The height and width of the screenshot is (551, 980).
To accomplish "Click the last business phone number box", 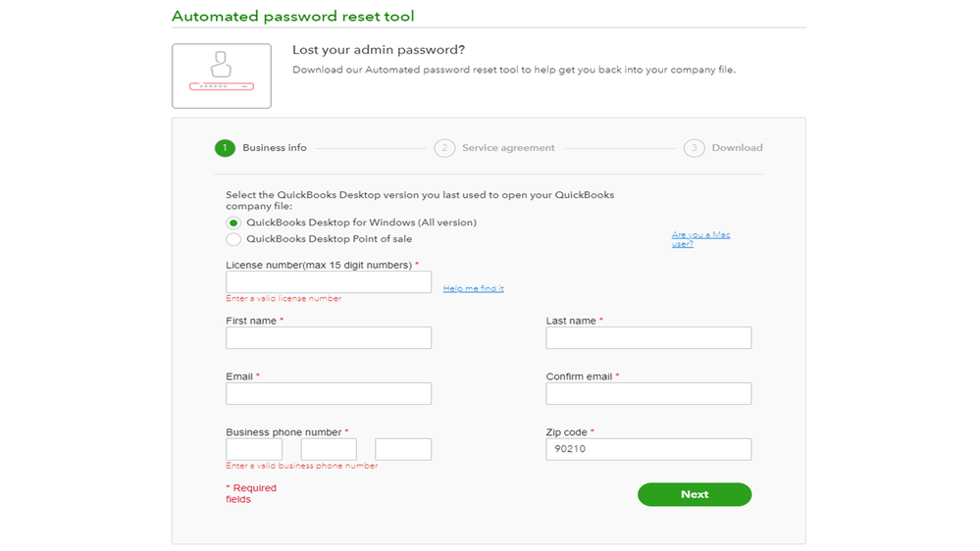I will click(403, 449).
